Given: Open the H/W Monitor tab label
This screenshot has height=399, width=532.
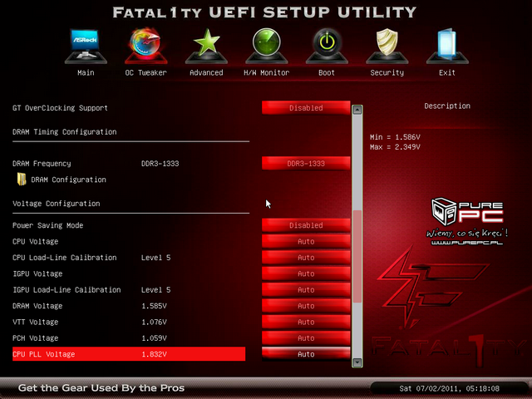Looking at the screenshot, I should coord(266,72).
